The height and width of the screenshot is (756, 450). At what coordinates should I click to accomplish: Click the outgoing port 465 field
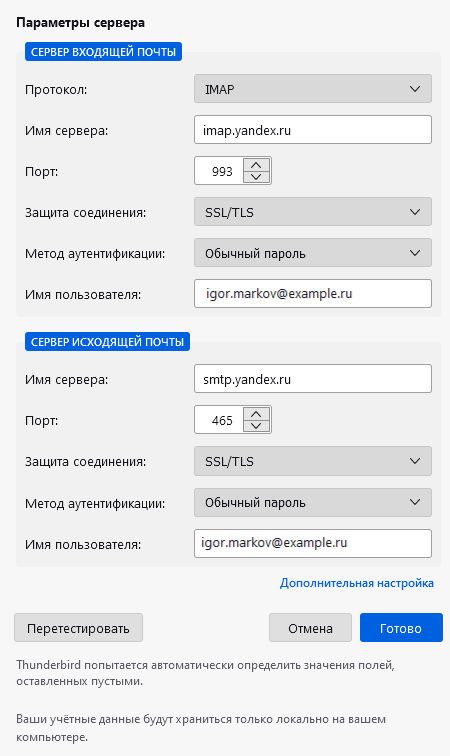(220, 420)
